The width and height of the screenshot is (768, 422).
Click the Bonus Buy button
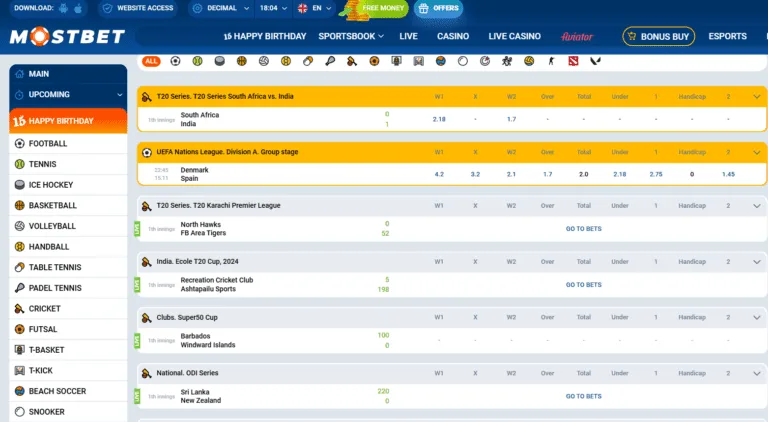[x=658, y=36]
